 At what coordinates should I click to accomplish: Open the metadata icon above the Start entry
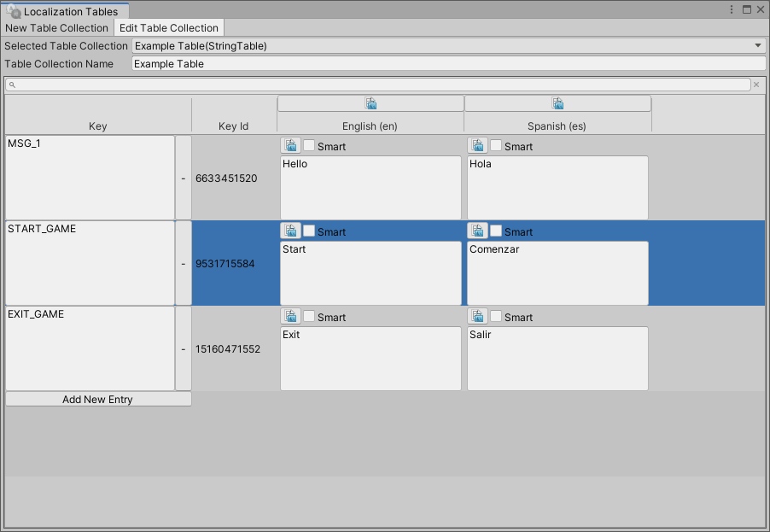[290, 231]
